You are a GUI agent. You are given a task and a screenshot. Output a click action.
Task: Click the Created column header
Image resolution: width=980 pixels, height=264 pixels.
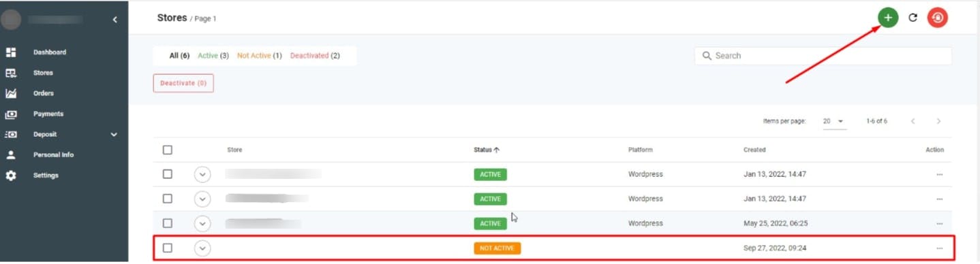754,150
